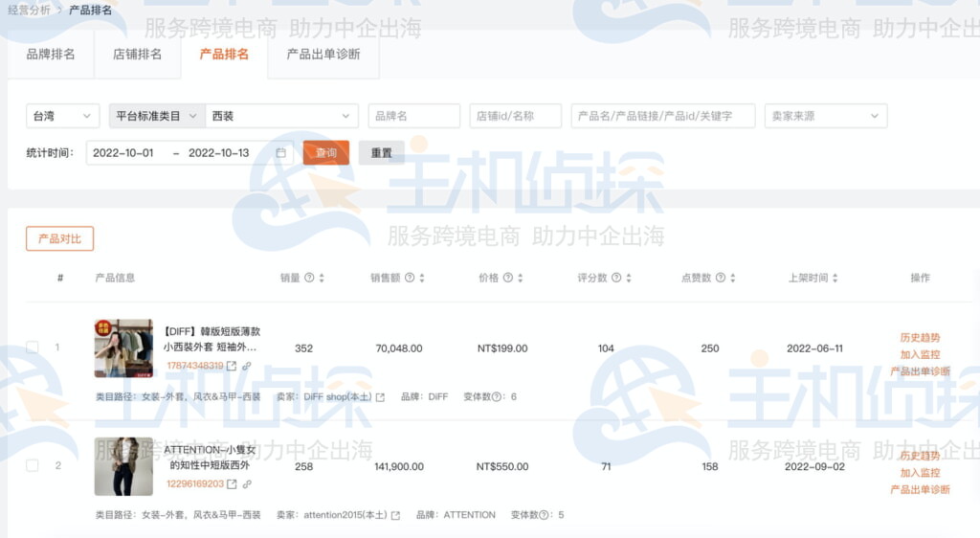This screenshot has height=538, width=980.
Task: Click 历史趋势 for the DIFF product
Action: (x=920, y=337)
